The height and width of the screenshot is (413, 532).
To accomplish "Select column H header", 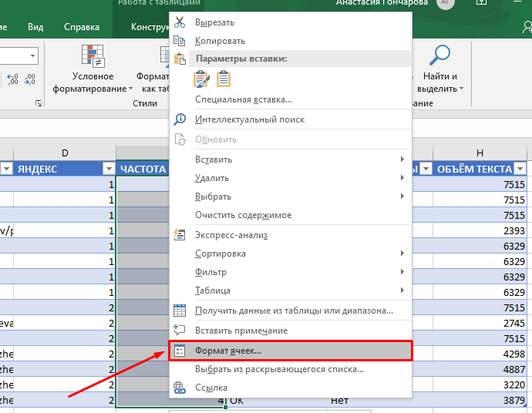I will 480,153.
